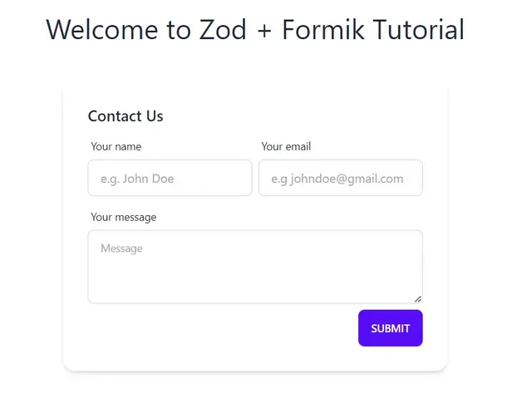Click the plus sign in the title
Screen dimensions: 532x393
[x=266, y=31]
